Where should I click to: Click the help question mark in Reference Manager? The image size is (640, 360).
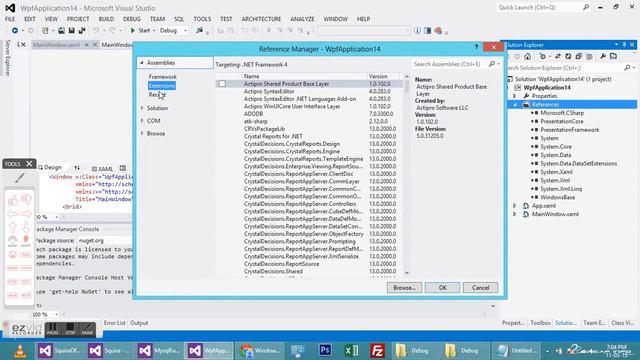coord(476,48)
